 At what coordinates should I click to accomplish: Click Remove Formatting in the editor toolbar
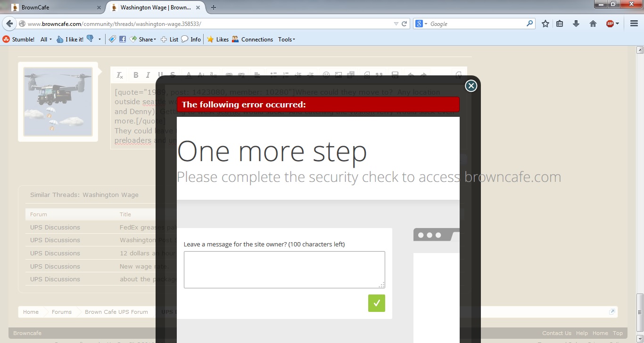120,75
